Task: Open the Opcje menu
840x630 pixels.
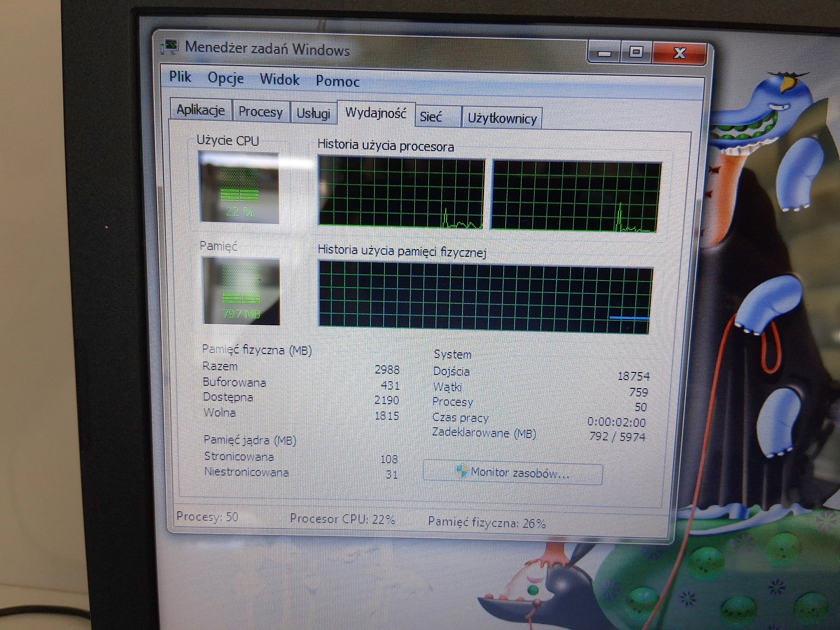Action: (x=226, y=79)
